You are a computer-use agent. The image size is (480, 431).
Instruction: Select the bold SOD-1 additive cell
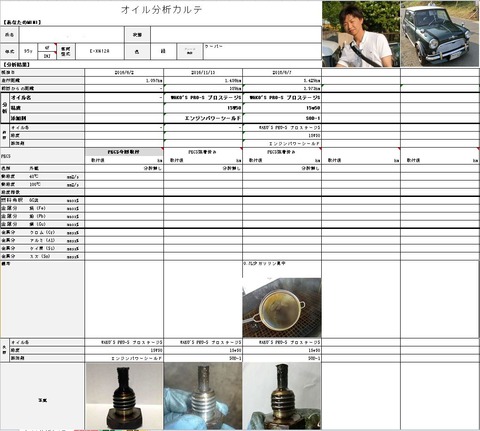click(282, 118)
